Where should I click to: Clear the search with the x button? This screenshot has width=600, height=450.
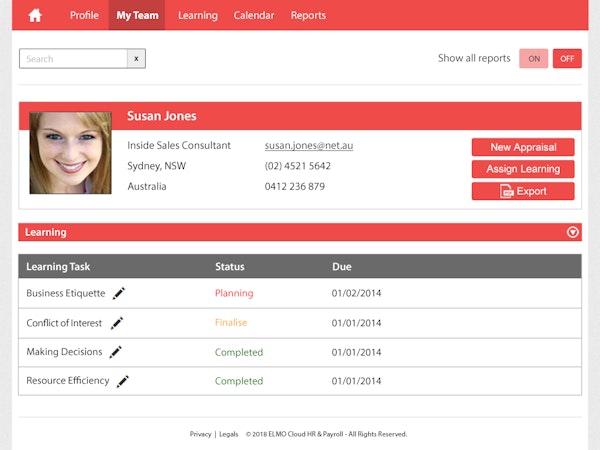pos(137,59)
